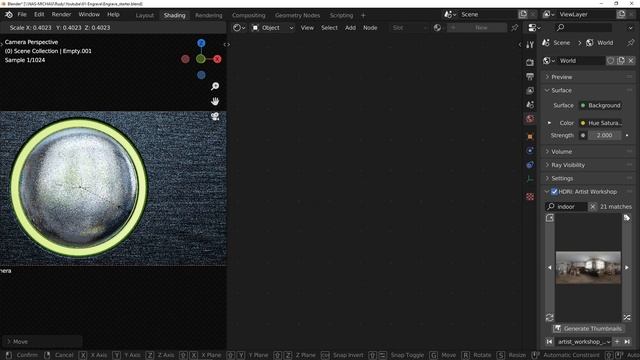
Task: Click the add view layer icon
Action: (621, 15)
